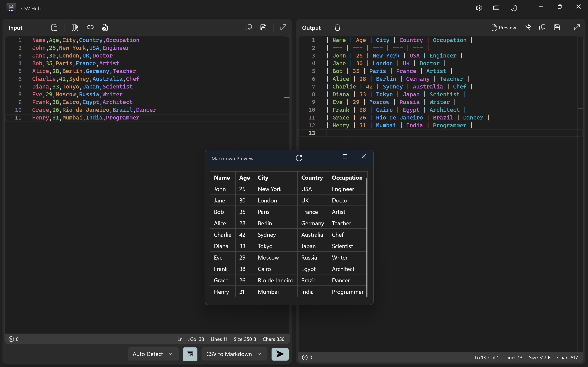Open the CSV to Markdown conversion dropdown

pos(234,354)
